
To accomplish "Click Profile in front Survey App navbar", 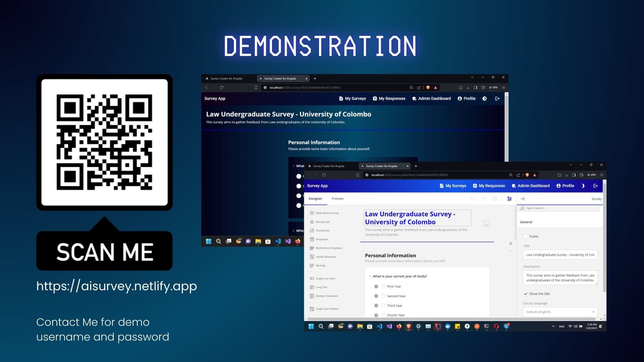I will tap(565, 186).
